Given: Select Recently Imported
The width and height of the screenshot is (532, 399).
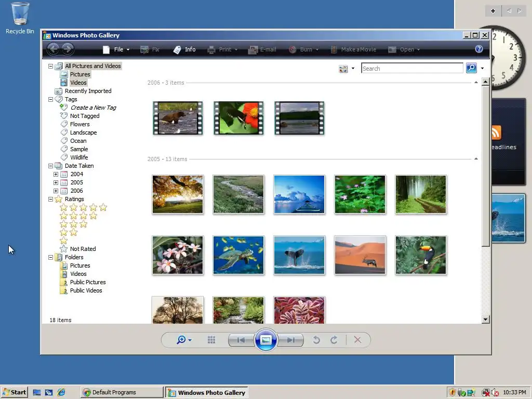Looking at the screenshot, I should 88,91.
